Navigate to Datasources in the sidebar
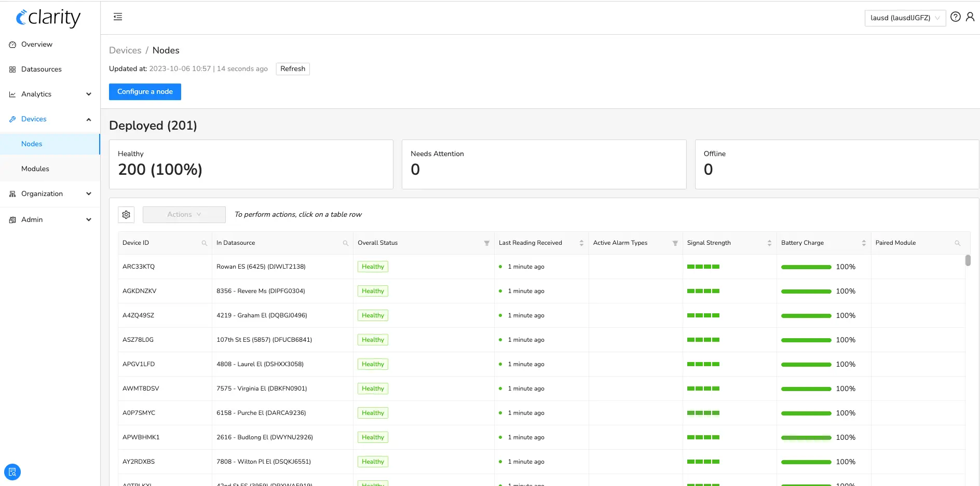This screenshot has height=486, width=980. point(42,69)
